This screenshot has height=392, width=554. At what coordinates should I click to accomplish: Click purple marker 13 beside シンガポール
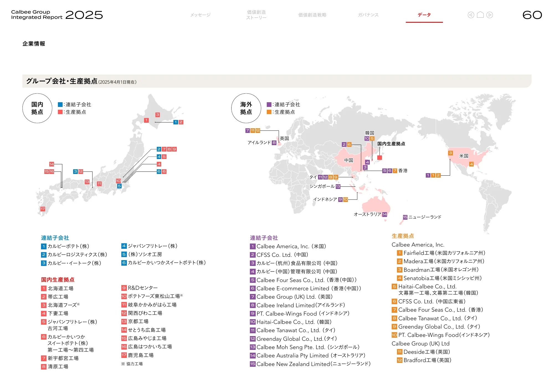pos(338,186)
